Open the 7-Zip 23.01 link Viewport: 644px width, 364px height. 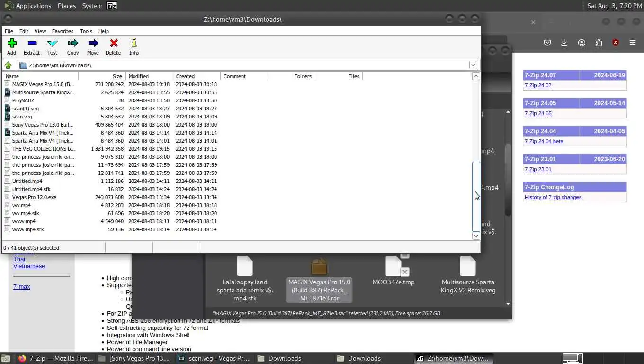click(x=538, y=169)
